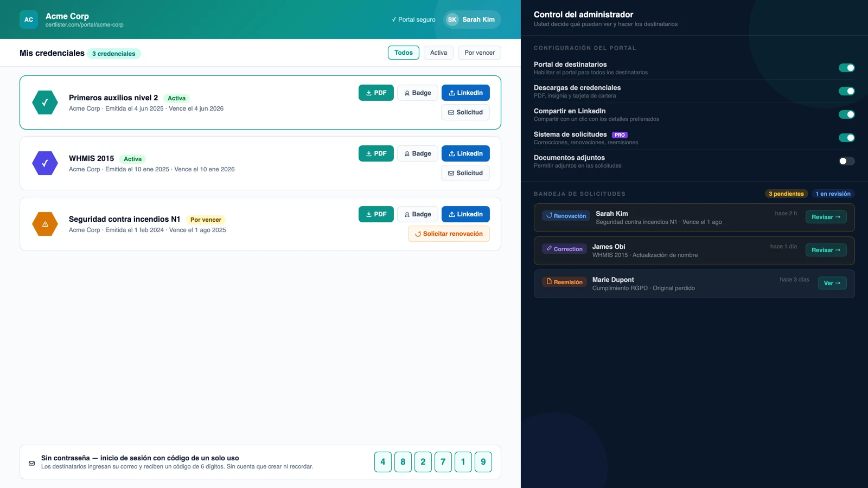868x488 pixels.
Task: Click the certlister.com/portal/acme-corp URL text
Action: [84, 25]
